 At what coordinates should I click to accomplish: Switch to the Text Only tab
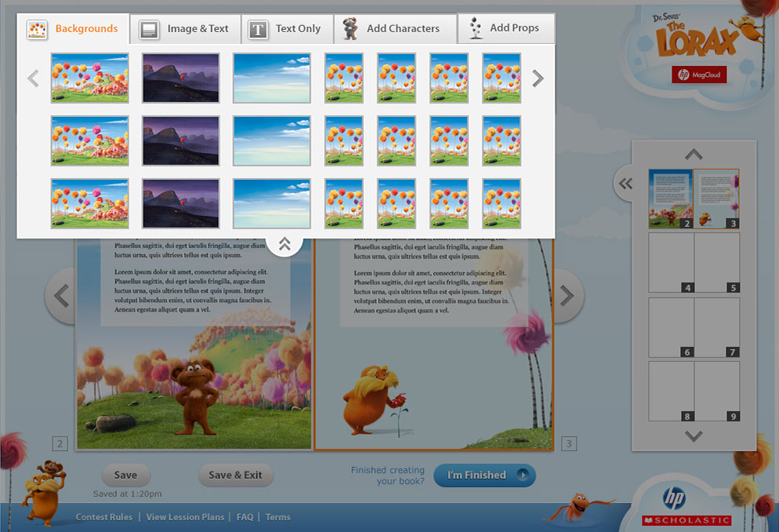(287, 29)
